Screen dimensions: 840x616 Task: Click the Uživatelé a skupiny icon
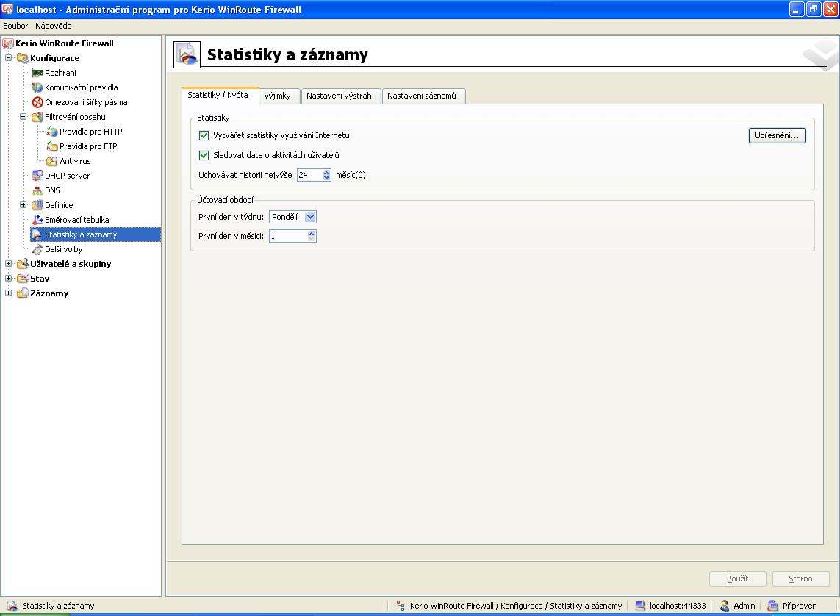23,264
